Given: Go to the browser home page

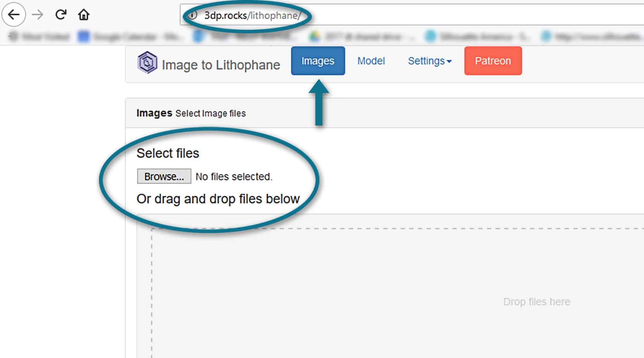Looking at the screenshot, I should 84,15.
